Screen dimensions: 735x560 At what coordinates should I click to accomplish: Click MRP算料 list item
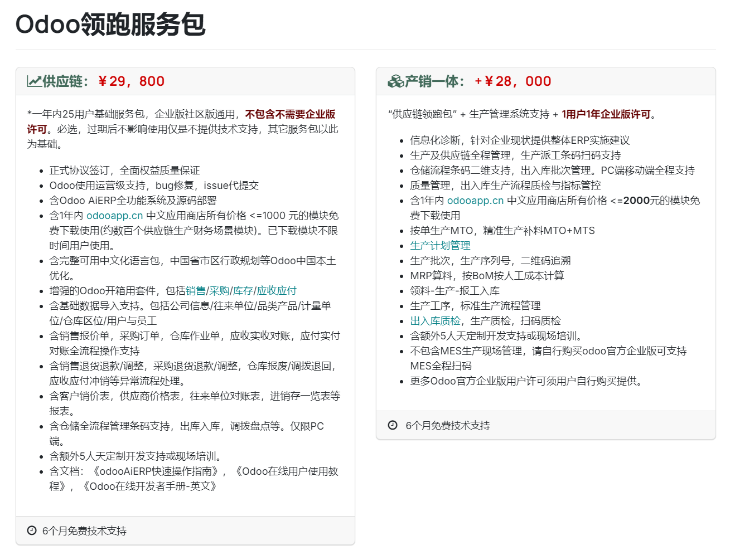[487, 276]
